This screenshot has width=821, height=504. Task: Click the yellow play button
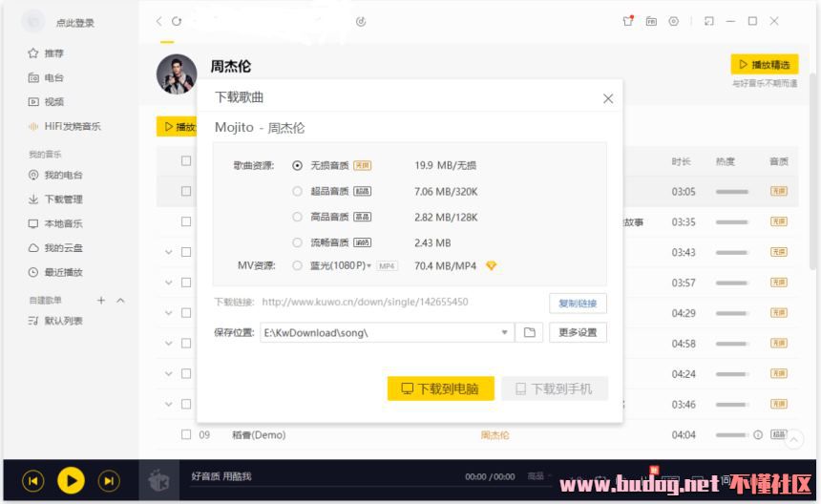pyautogui.click(x=71, y=480)
